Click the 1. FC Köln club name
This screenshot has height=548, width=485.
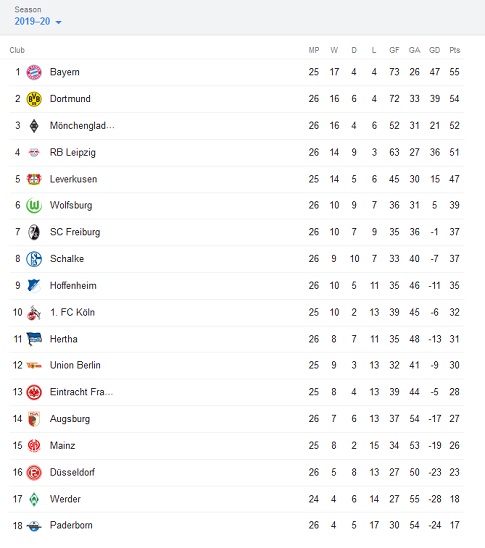coord(72,312)
